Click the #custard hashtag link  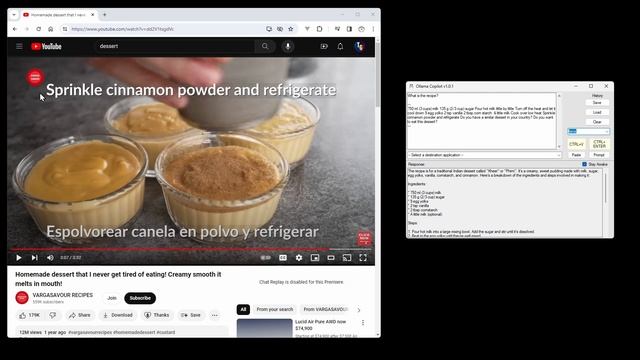pos(166,332)
